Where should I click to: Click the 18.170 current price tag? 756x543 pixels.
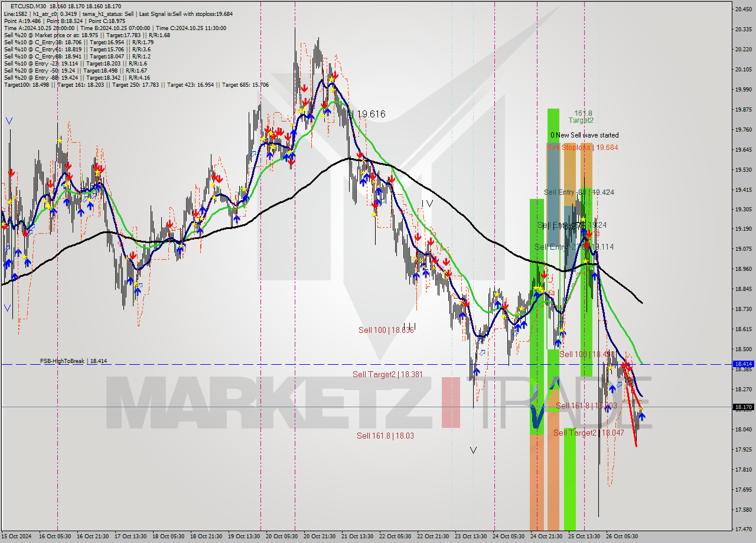(742, 407)
